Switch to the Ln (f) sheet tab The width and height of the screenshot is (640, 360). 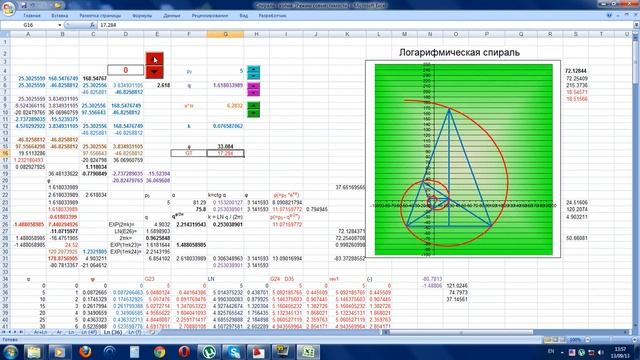(x=134, y=333)
